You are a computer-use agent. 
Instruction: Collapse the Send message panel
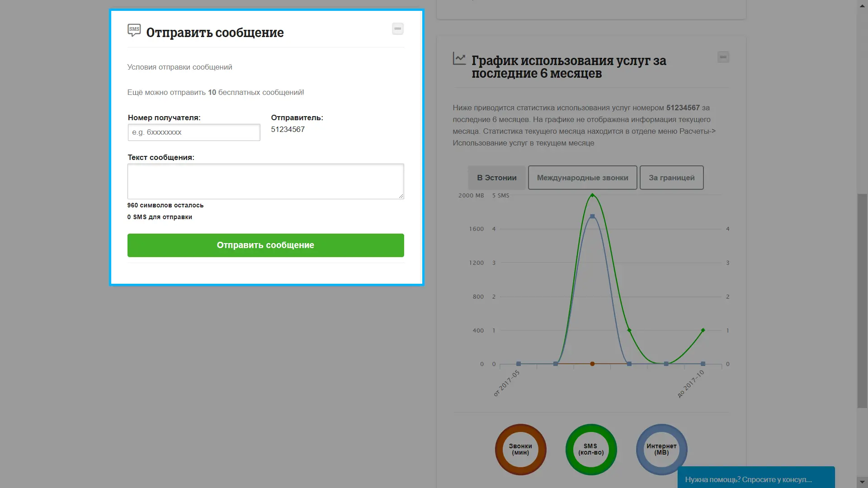(397, 29)
